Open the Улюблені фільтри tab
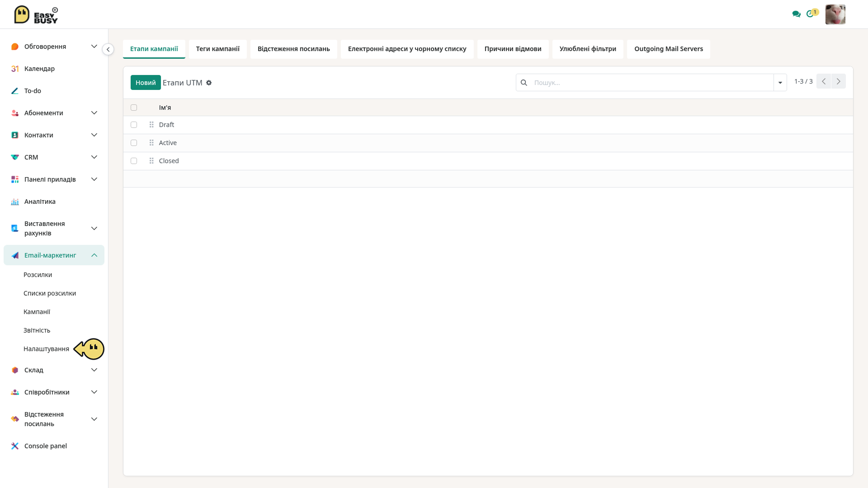This screenshot has width=868, height=488. tap(588, 49)
